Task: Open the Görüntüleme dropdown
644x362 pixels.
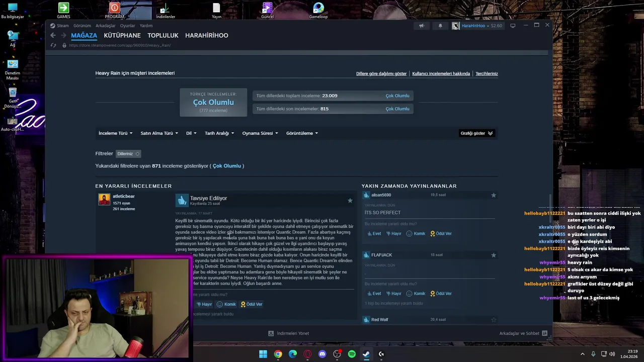Action: click(x=302, y=133)
